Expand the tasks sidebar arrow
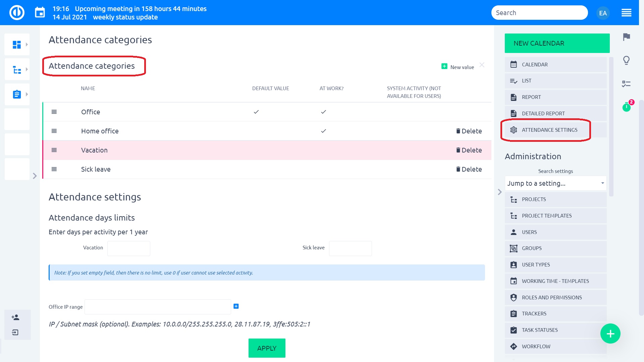This screenshot has width=644, height=362. [x=27, y=94]
